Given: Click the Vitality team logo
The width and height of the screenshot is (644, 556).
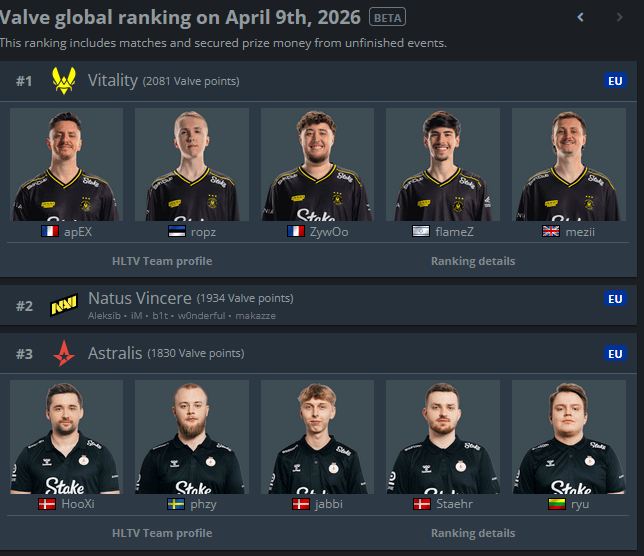Looking at the screenshot, I should coord(64,80).
